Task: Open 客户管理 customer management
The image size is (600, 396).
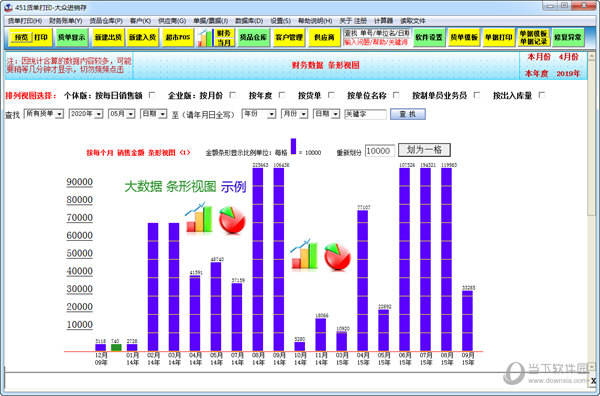Action: pyautogui.click(x=289, y=37)
